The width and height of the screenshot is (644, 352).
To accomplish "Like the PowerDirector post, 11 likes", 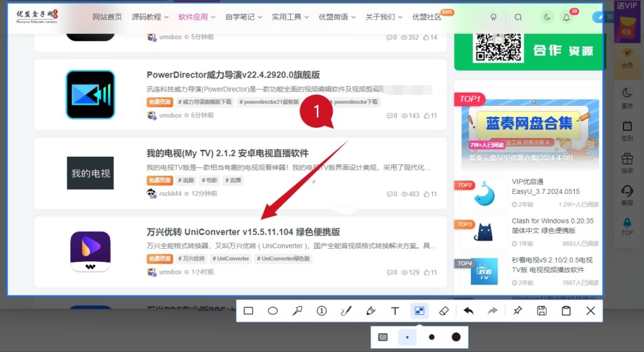I will (430, 116).
